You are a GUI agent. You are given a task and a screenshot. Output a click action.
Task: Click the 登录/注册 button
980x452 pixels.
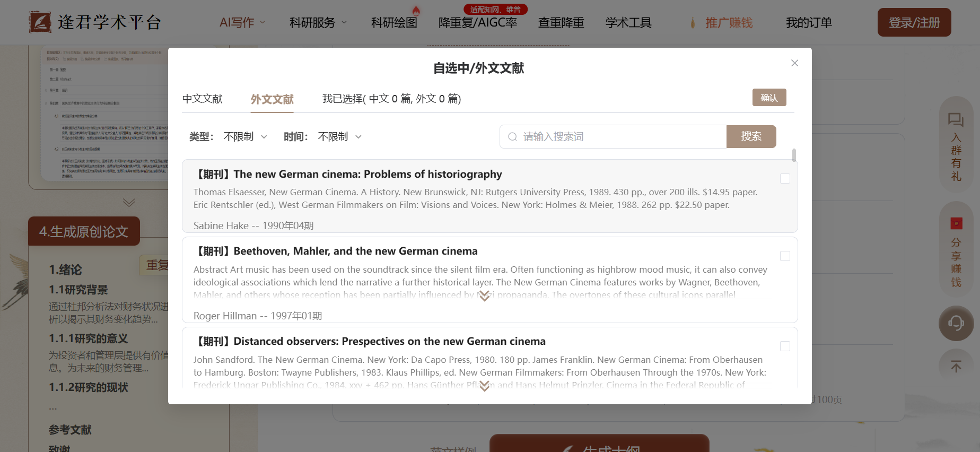click(914, 22)
